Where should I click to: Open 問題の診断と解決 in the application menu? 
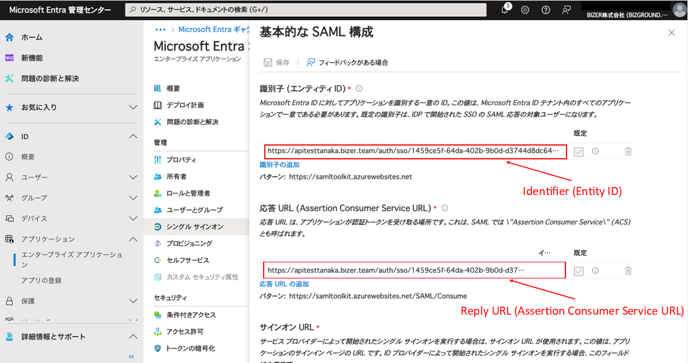192,122
